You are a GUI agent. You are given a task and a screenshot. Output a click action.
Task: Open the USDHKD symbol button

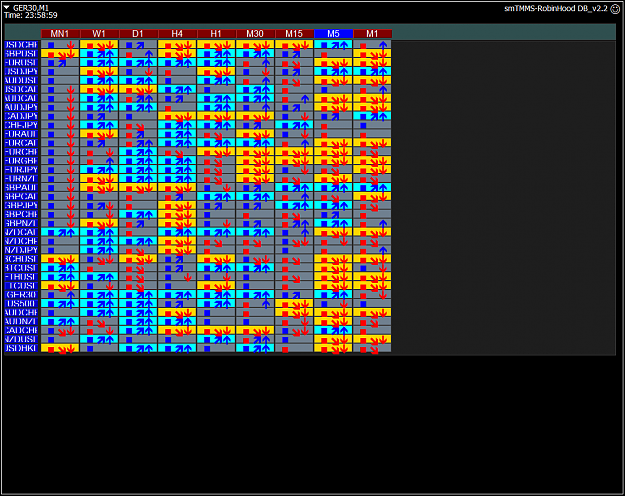(22, 348)
